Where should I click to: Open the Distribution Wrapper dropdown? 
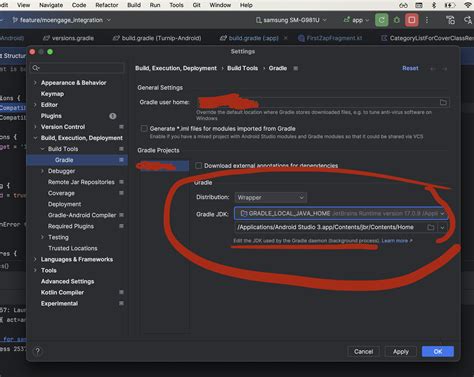pyautogui.click(x=270, y=197)
